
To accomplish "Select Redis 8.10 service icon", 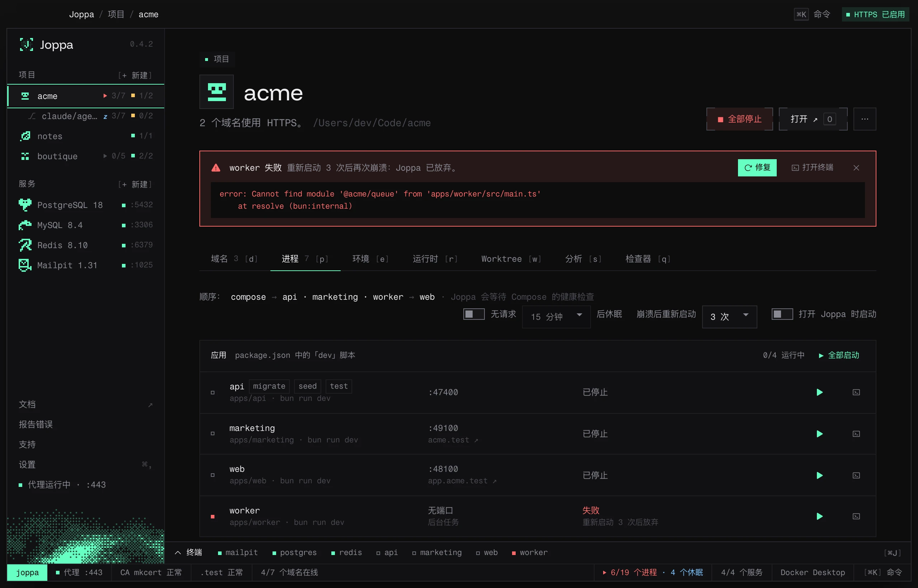I will coord(25,245).
